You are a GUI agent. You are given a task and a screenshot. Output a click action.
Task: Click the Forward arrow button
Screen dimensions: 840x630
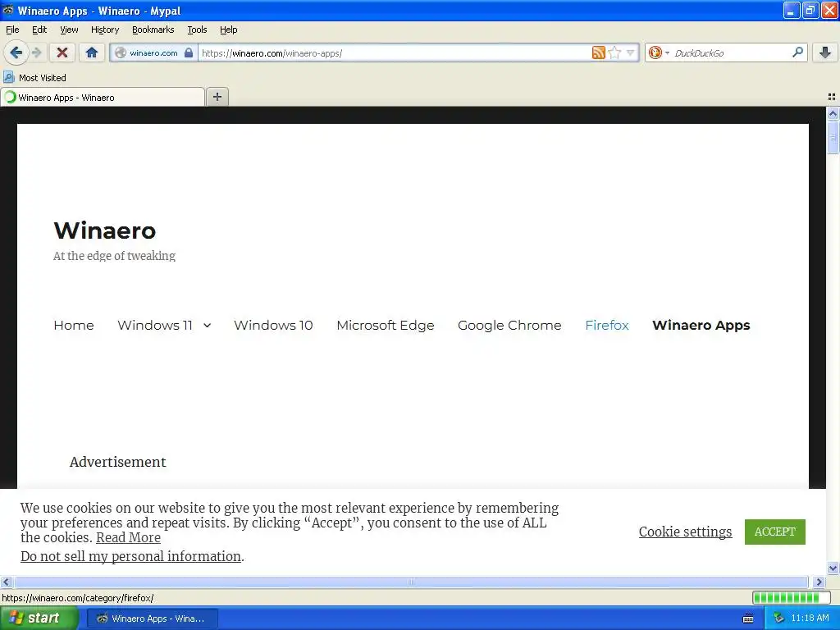tap(36, 52)
